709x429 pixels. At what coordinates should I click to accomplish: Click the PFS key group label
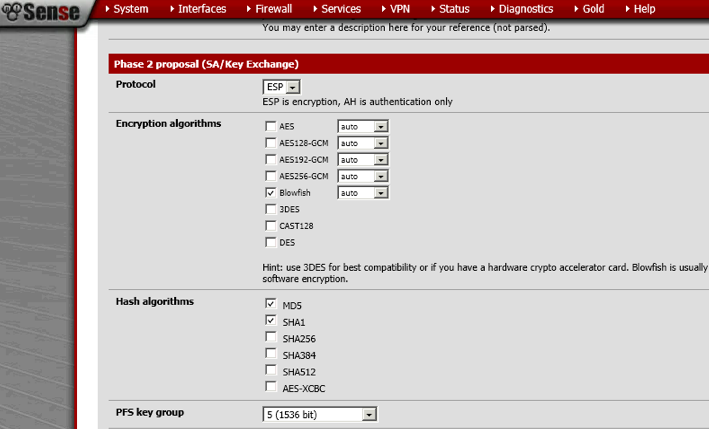(150, 412)
